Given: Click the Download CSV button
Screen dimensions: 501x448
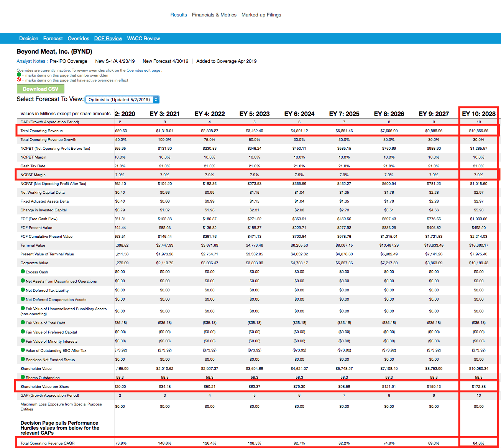Looking at the screenshot, I should tap(41, 89).
